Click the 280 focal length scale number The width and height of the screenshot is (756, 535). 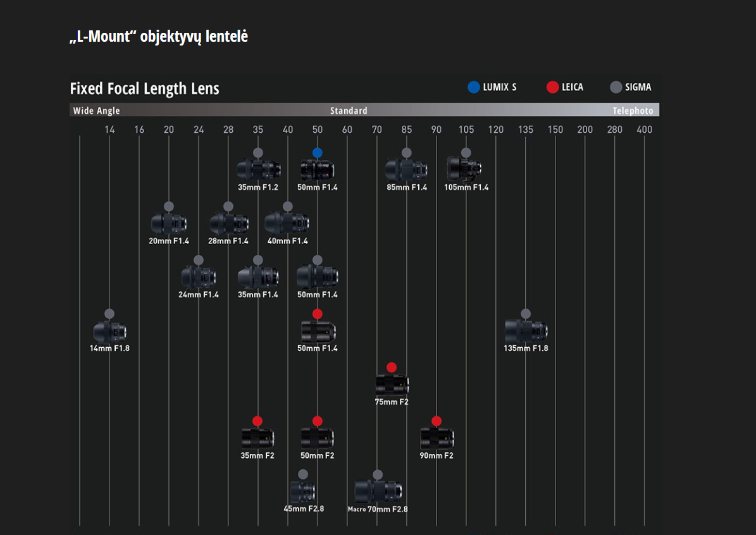(614, 130)
